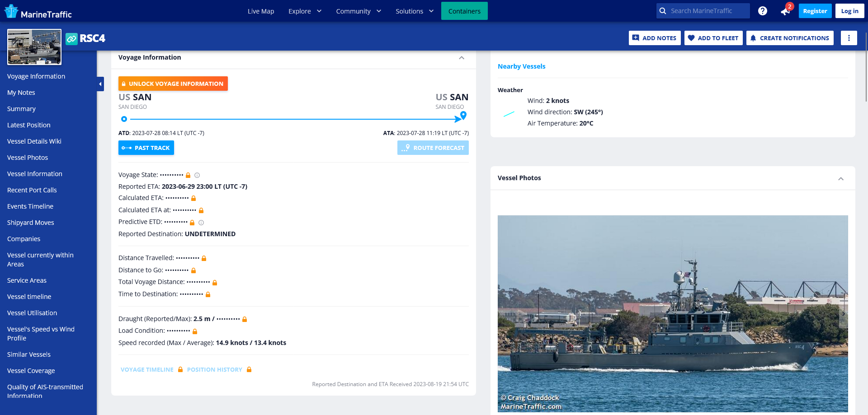
Task: Click the lock icon next to Predictive ETD
Action: coord(192,223)
